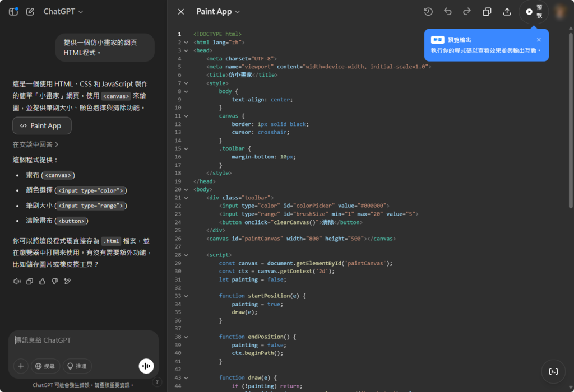Undo the last canvas edit
This screenshot has height=392, width=574.
(448, 12)
